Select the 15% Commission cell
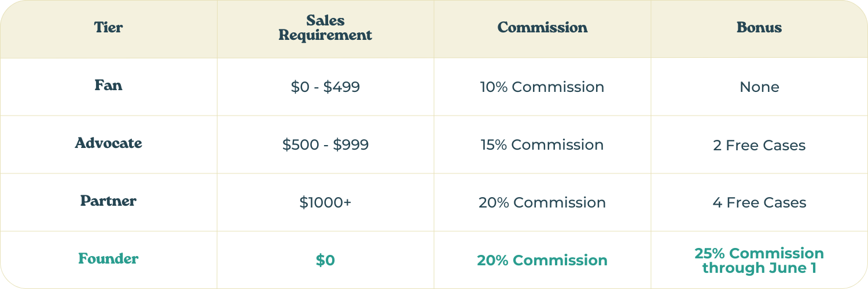 [x=542, y=144]
